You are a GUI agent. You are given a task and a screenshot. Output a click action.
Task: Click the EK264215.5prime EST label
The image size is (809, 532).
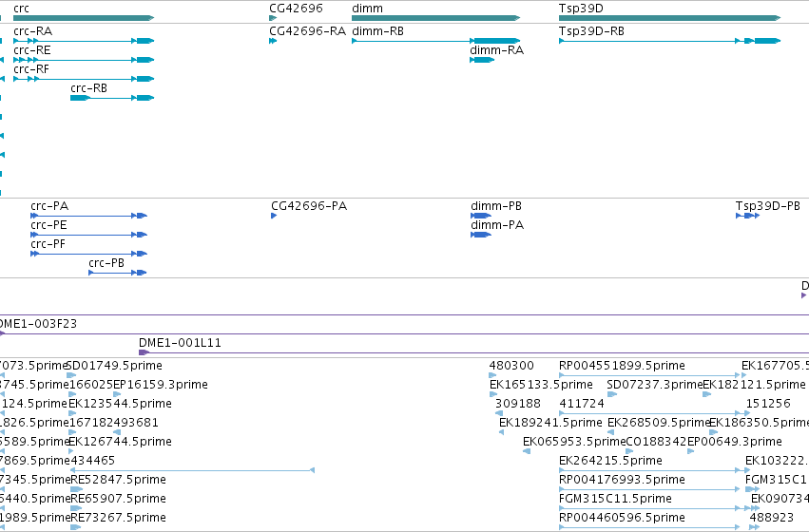point(610,461)
